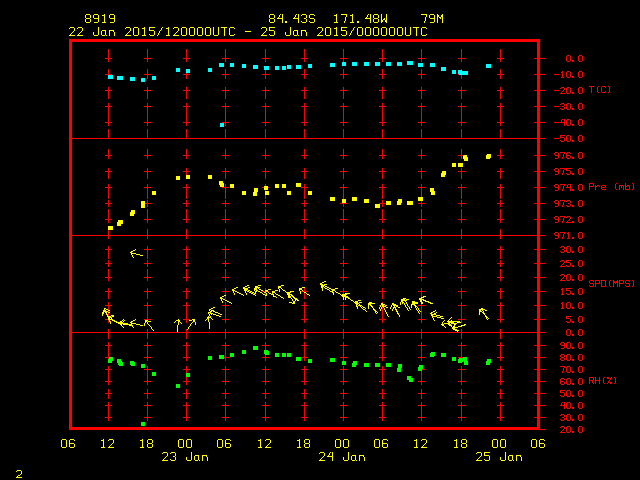
Task: Click the 23 Jan date label
Action: click(185, 457)
